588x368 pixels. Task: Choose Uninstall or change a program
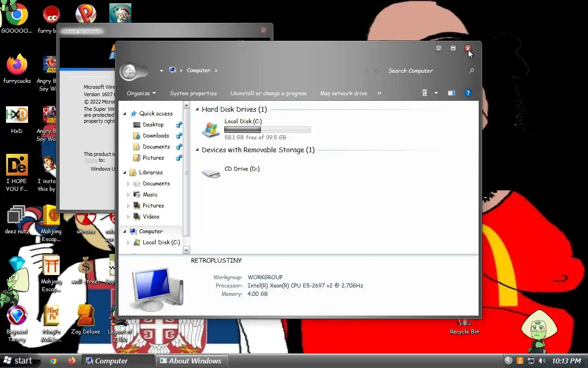(x=268, y=93)
